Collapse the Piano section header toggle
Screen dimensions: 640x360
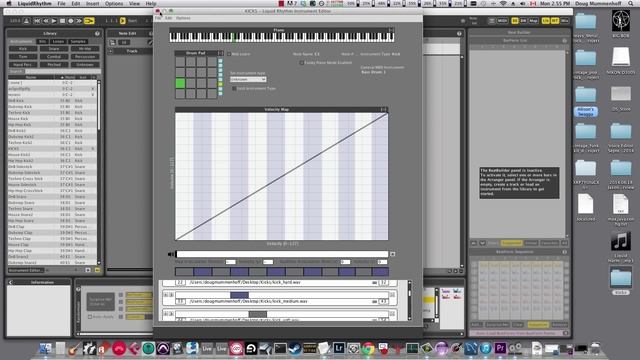pos(391,30)
